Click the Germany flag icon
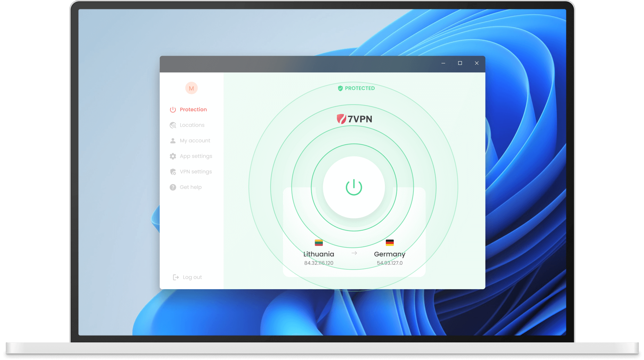Image resolution: width=644 pixels, height=360 pixels. 390,243
